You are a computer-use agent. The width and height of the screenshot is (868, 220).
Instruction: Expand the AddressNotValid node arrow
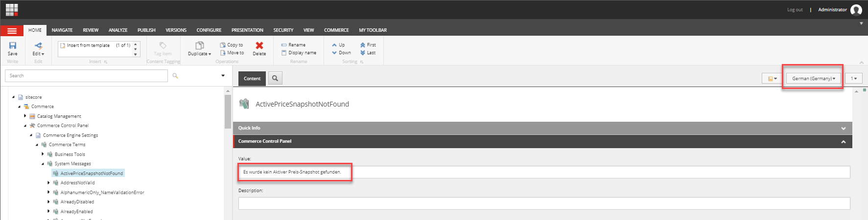point(49,183)
